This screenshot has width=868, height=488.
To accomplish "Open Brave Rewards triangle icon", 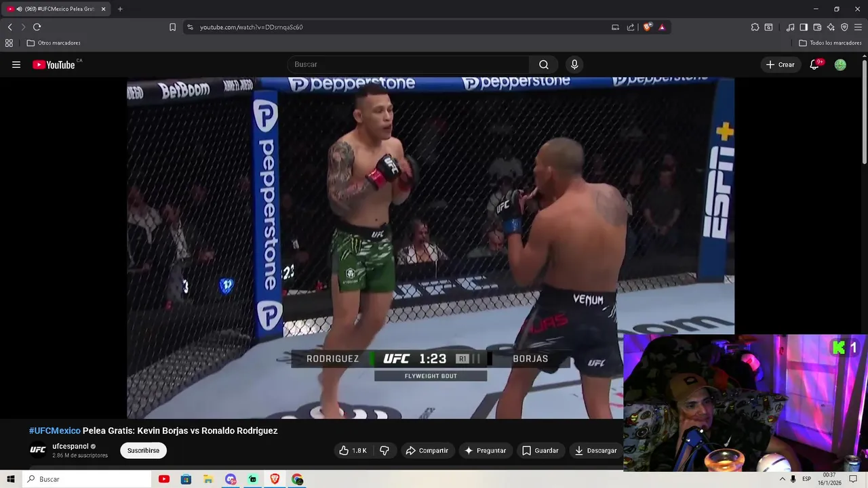I will [x=662, y=27].
